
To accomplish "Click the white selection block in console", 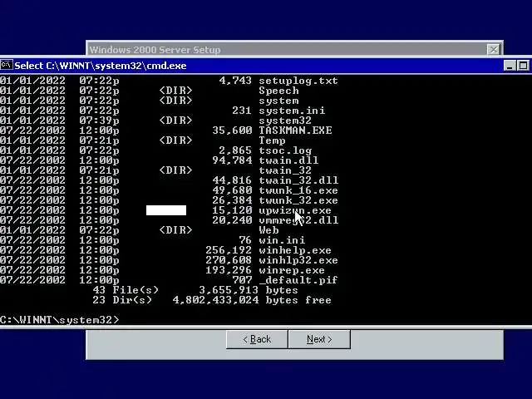I will 166,210.
